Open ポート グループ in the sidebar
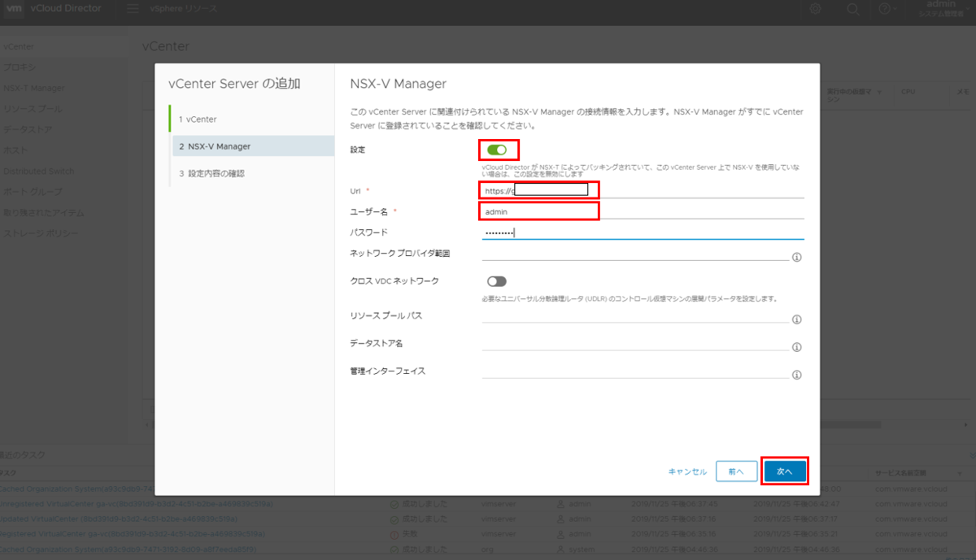The image size is (976, 560). (x=32, y=192)
